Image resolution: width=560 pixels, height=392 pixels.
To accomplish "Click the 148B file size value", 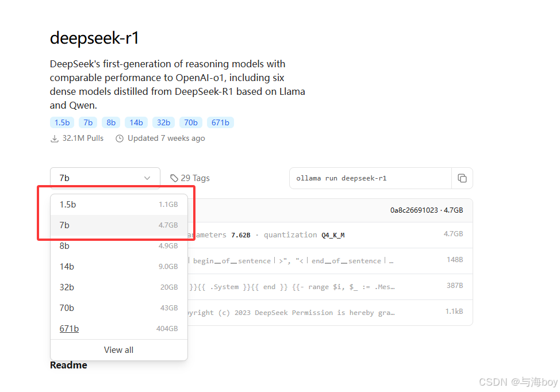I will [x=455, y=260].
